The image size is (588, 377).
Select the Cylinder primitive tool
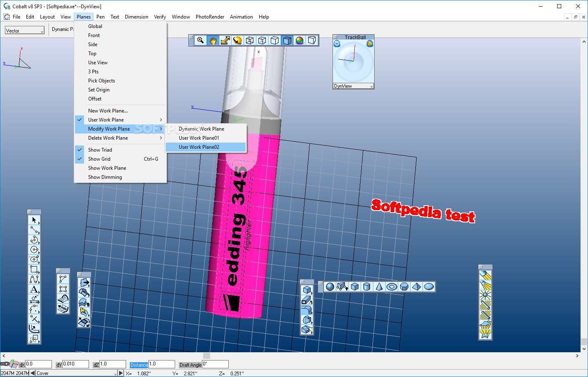click(367, 287)
